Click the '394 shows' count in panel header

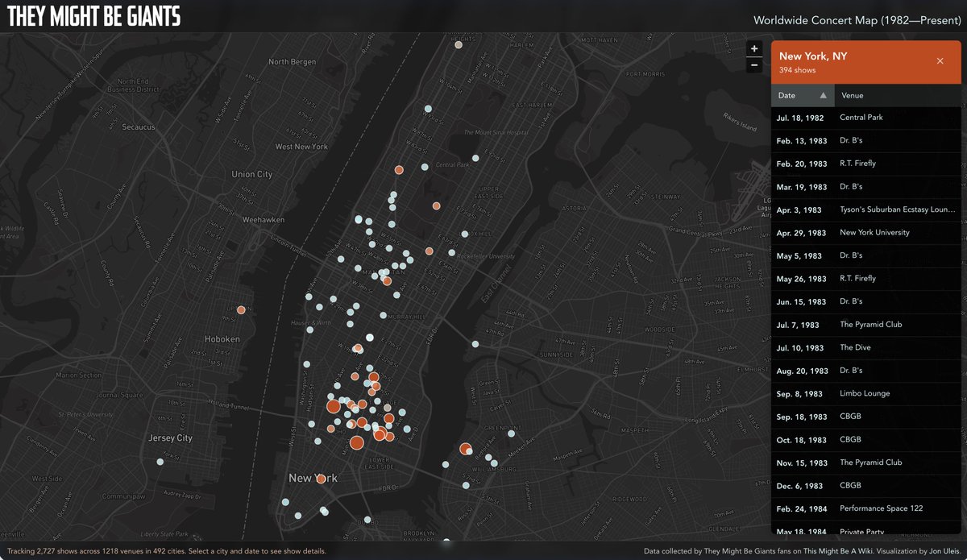click(798, 71)
